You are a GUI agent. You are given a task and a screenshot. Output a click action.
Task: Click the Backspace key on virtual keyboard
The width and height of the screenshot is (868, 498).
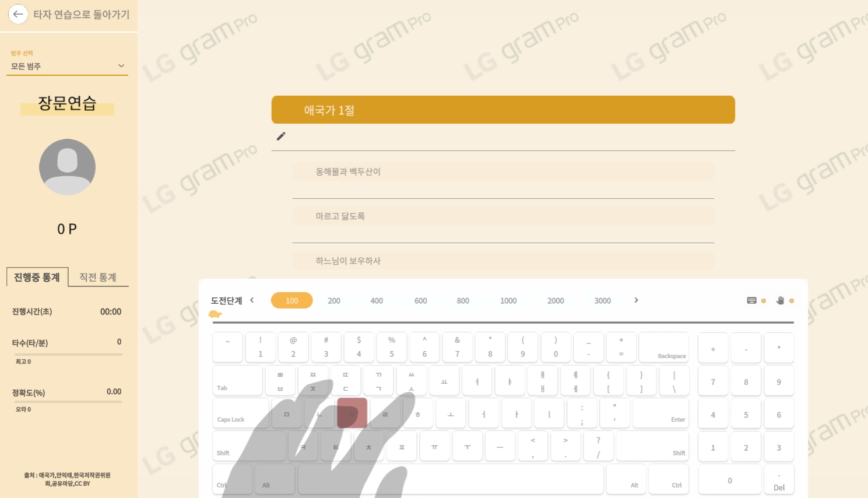(664, 348)
